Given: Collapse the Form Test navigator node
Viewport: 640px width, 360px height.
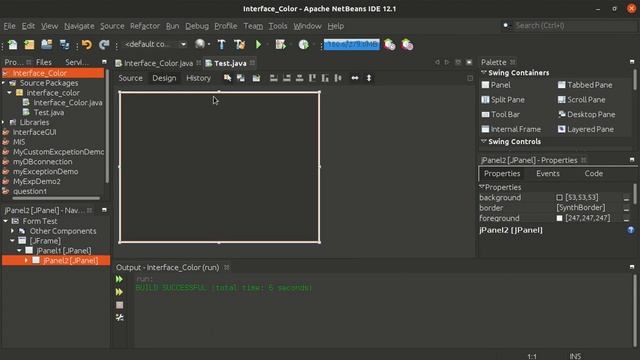Looking at the screenshot, I should [5, 221].
